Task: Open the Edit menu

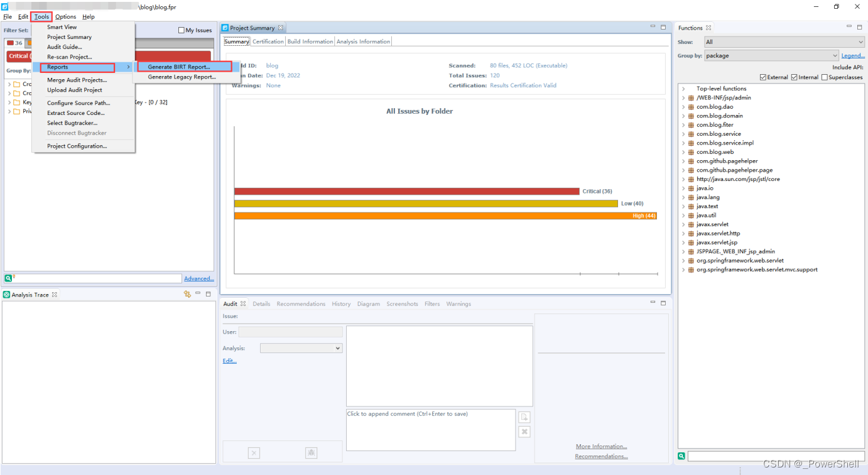Action: click(x=23, y=17)
